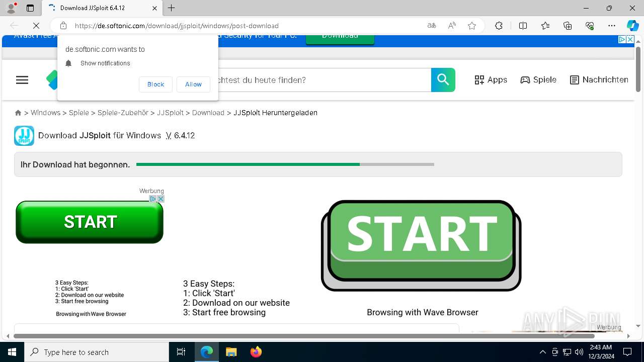Open the Spiele-Zubehör breadcrumb link
Viewport: 644px width, 362px height.
(123, 113)
